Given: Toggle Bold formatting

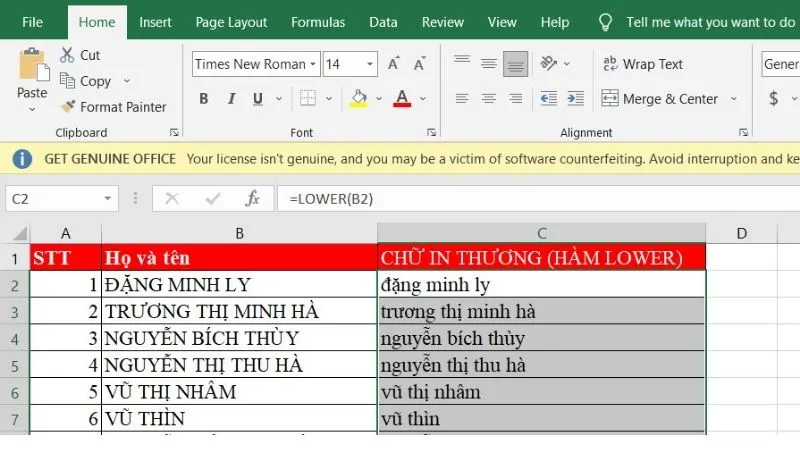Looking at the screenshot, I should [x=204, y=99].
